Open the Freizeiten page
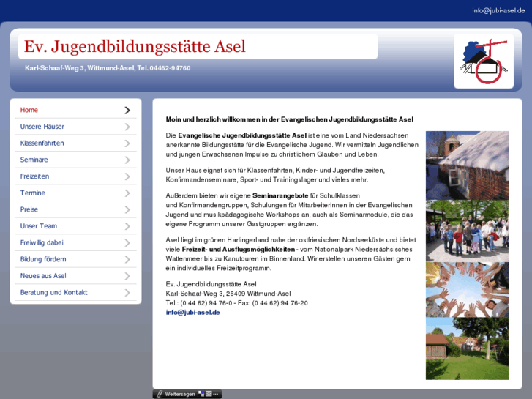532x399 pixels. tap(75, 176)
